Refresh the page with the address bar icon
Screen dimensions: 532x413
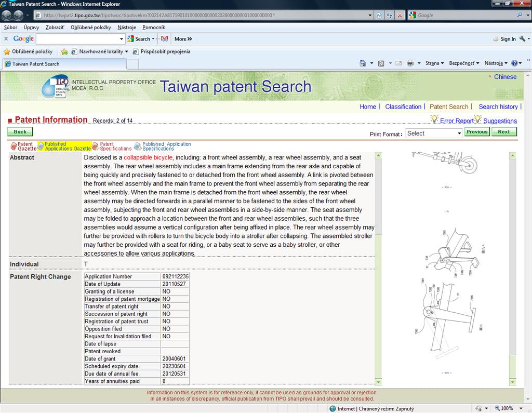(390, 15)
